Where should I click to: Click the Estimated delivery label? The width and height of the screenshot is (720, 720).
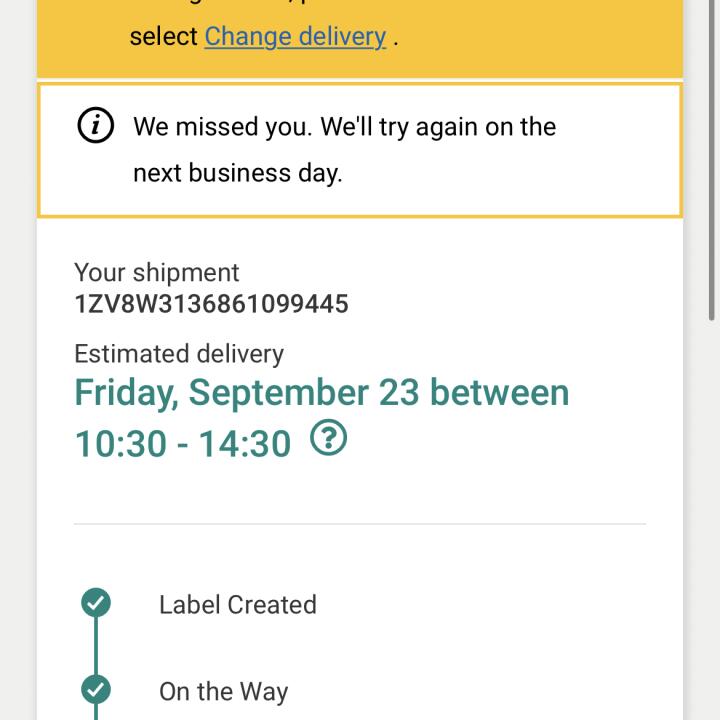pos(179,354)
